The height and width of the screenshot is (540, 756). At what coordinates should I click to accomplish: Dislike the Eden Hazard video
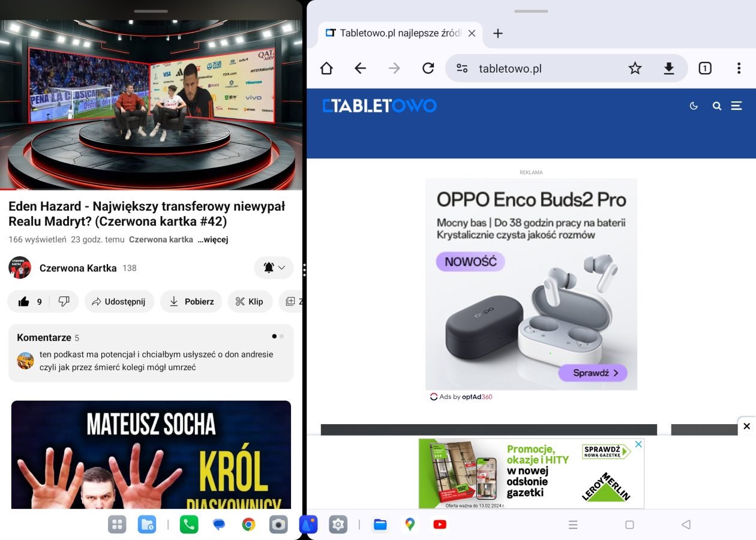(64, 302)
